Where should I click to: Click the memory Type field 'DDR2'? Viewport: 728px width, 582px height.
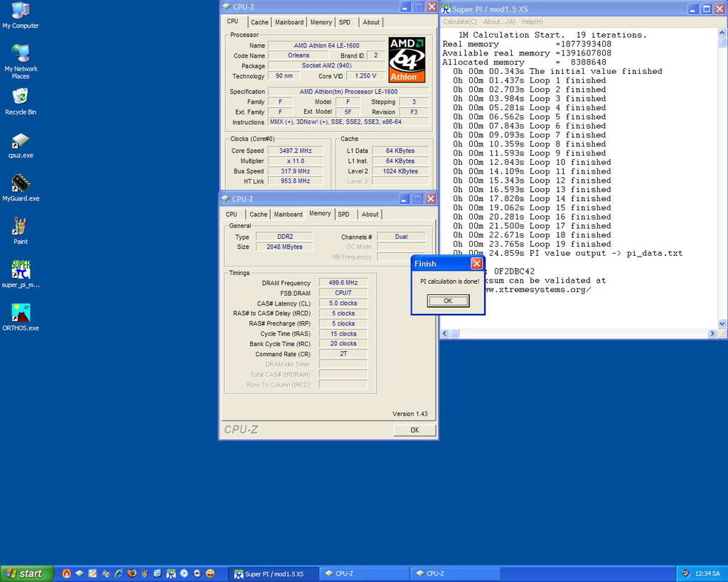tap(284, 237)
